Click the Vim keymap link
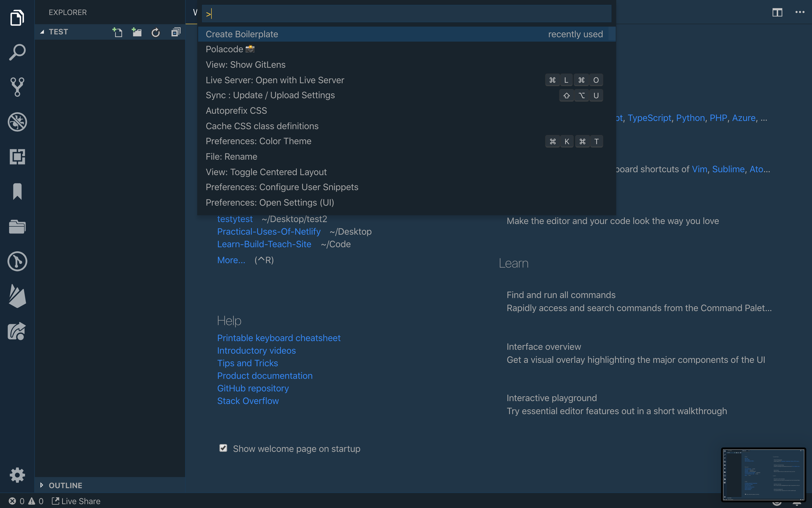The width and height of the screenshot is (812, 508). point(699,169)
